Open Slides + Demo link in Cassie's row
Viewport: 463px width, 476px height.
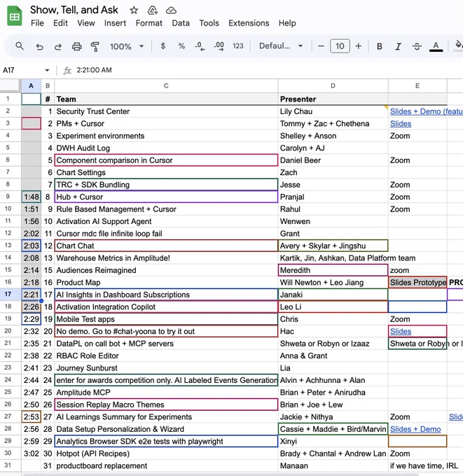click(x=415, y=429)
